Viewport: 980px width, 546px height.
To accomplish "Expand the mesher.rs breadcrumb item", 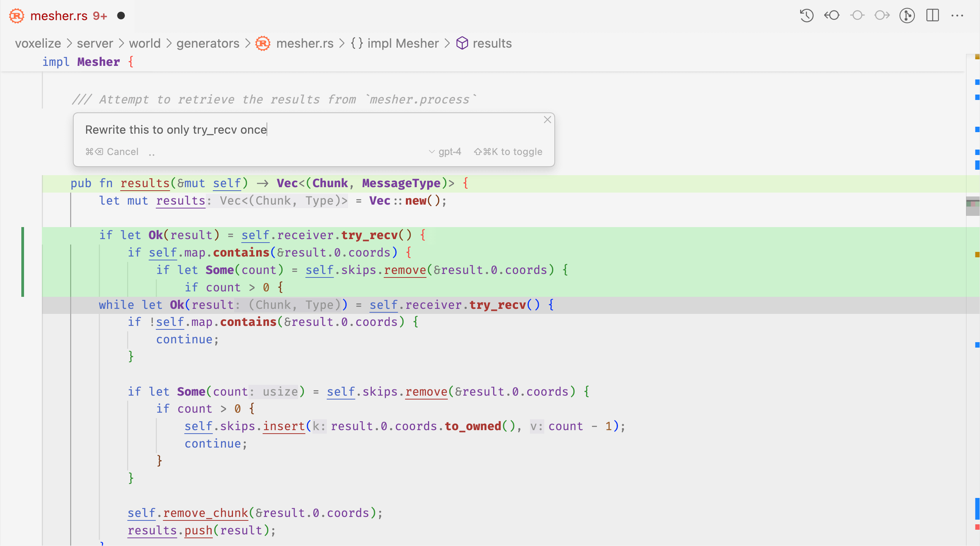I will [x=305, y=43].
